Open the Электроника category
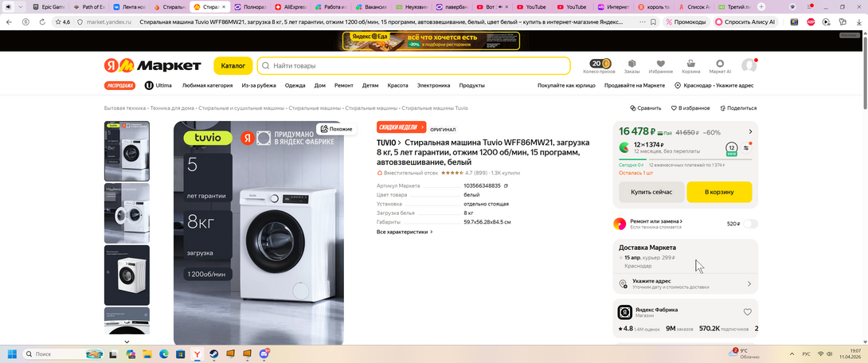The width and height of the screenshot is (868, 363). [433, 86]
